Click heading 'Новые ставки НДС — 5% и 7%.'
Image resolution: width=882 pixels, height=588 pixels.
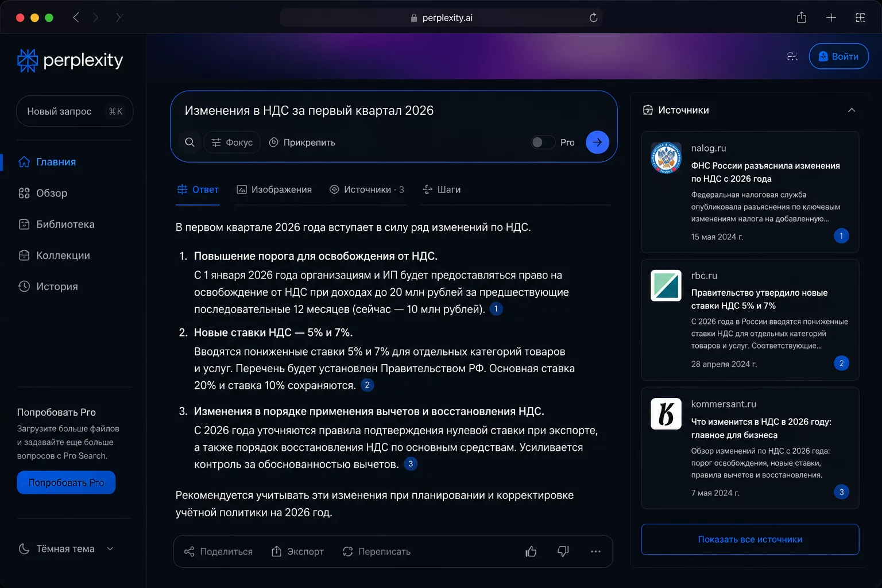pyautogui.click(x=273, y=332)
